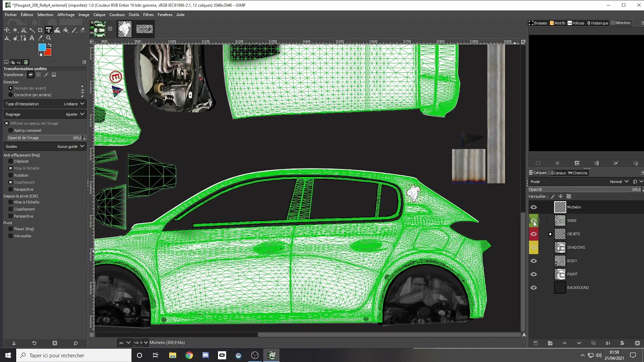Viewport: 644px width, 362px height.
Task: Swap foreground and background colors
Action: tap(50, 45)
